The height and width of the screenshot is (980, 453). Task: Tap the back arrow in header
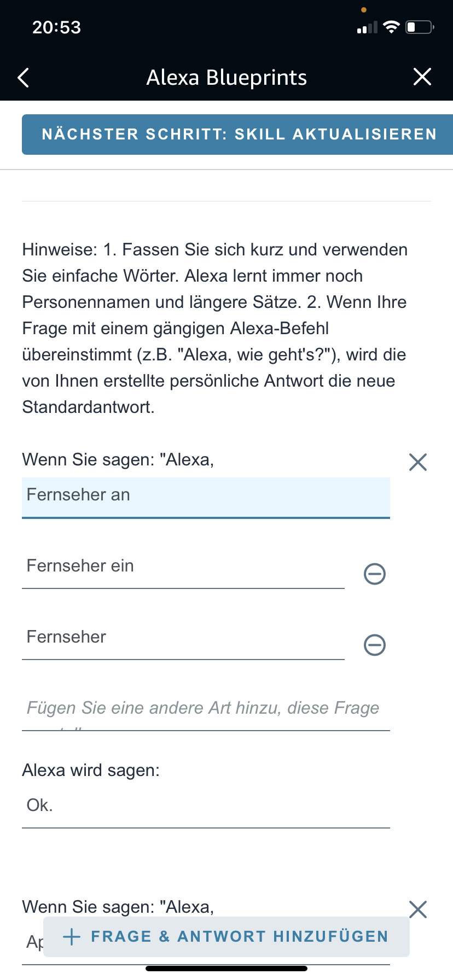[24, 78]
